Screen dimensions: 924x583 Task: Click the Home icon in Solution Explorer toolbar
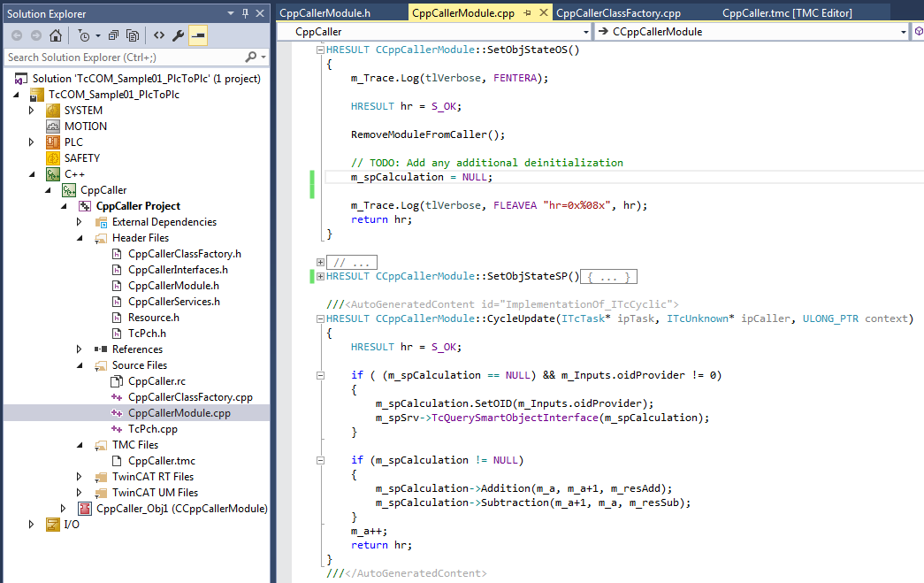pyautogui.click(x=56, y=36)
